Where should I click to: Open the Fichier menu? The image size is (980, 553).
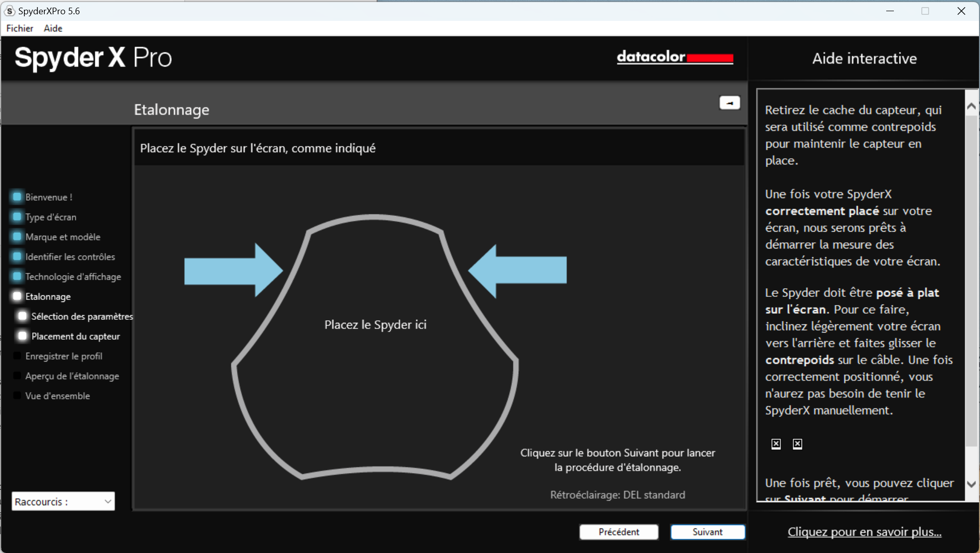20,29
